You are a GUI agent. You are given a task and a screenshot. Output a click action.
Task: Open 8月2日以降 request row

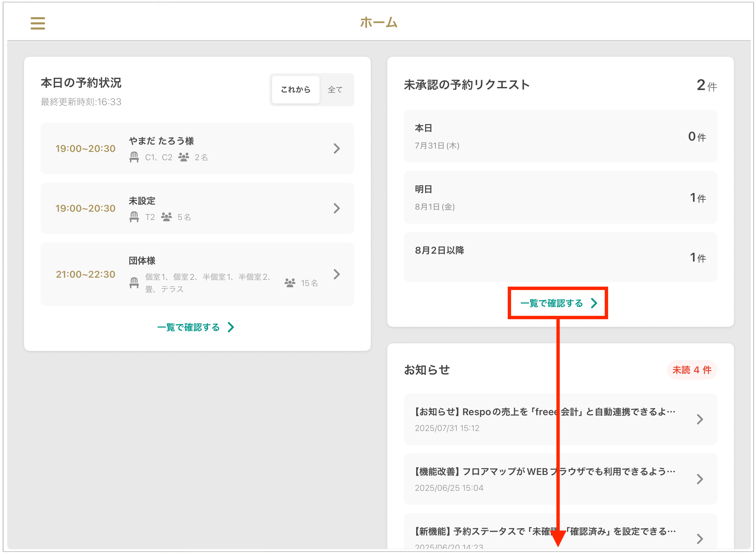pos(560,257)
